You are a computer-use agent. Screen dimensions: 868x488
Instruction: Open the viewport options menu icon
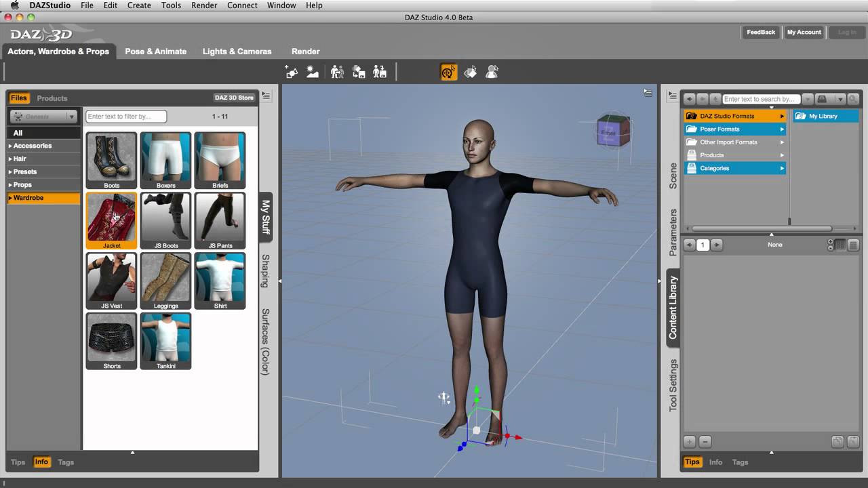(648, 93)
